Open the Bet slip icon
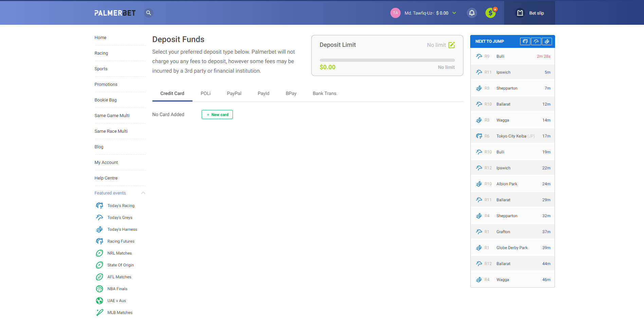 (520, 13)
